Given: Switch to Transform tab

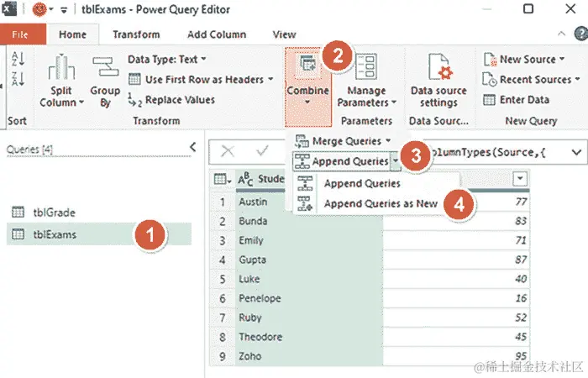Looking at the screenshot, I should click(136, 34).
